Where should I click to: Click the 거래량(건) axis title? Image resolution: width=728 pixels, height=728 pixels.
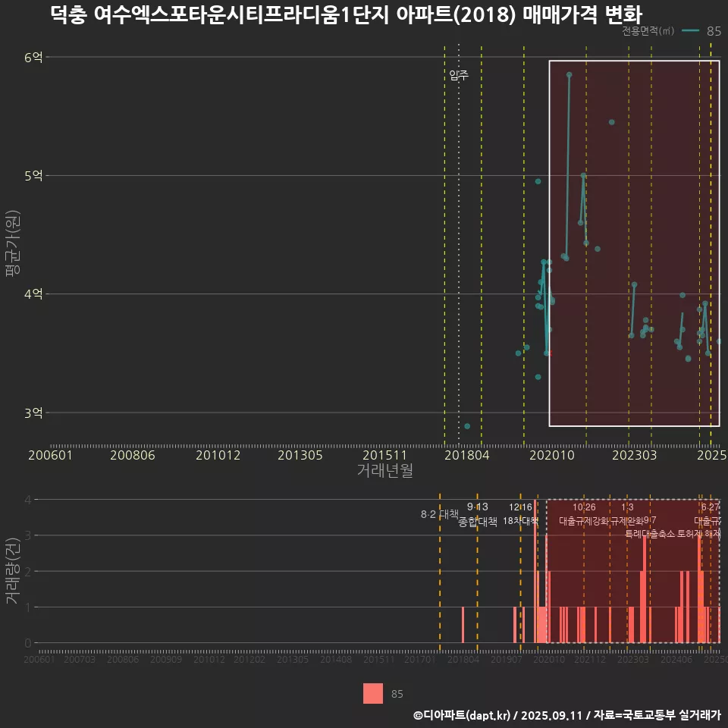tap(13, 571)
